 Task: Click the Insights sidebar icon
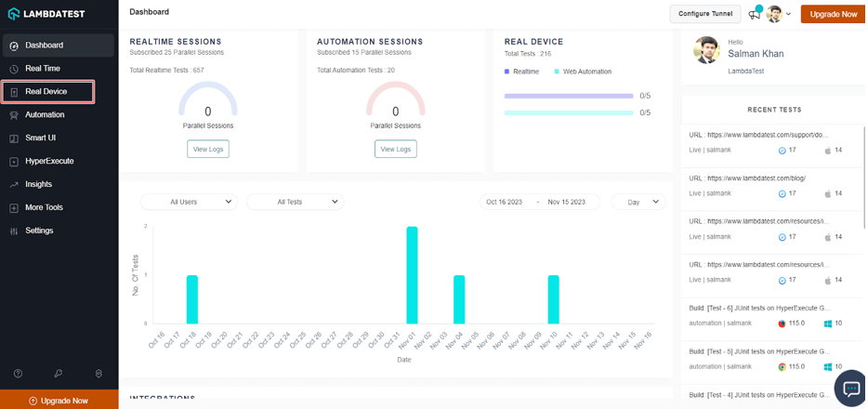[14, 185]
